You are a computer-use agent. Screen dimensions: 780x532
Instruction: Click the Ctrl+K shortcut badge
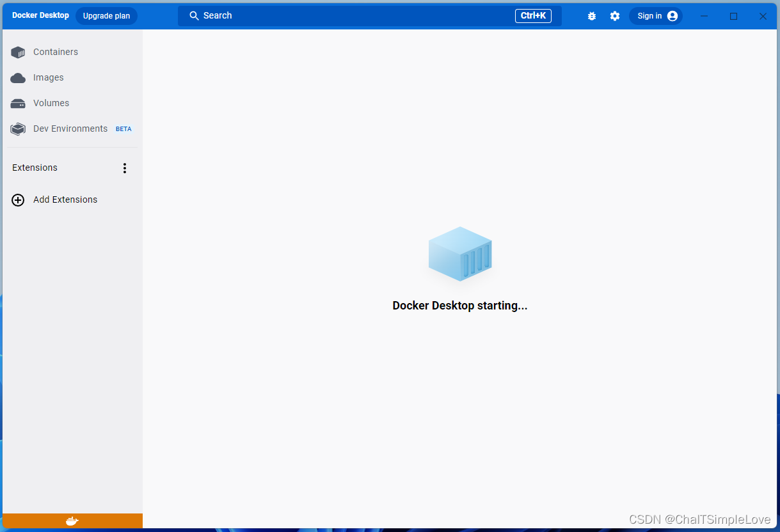click(534, 15)
